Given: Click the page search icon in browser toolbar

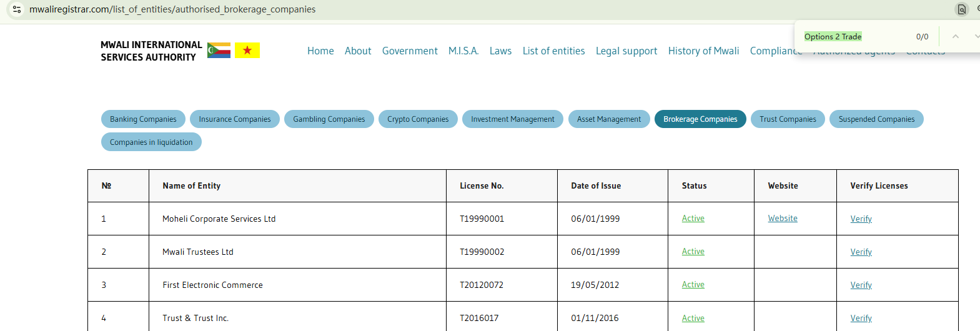Looking at the screenshot, I should pyautogui.click(x=962, y=9).
